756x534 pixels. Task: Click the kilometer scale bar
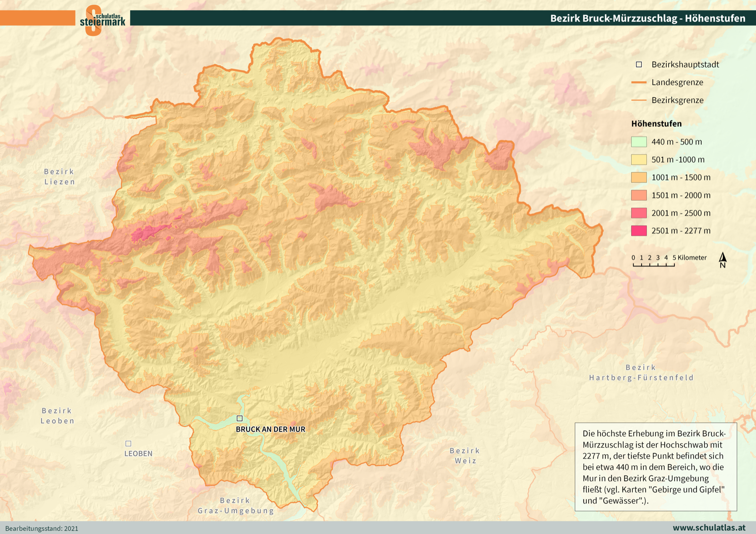[654, 264]
